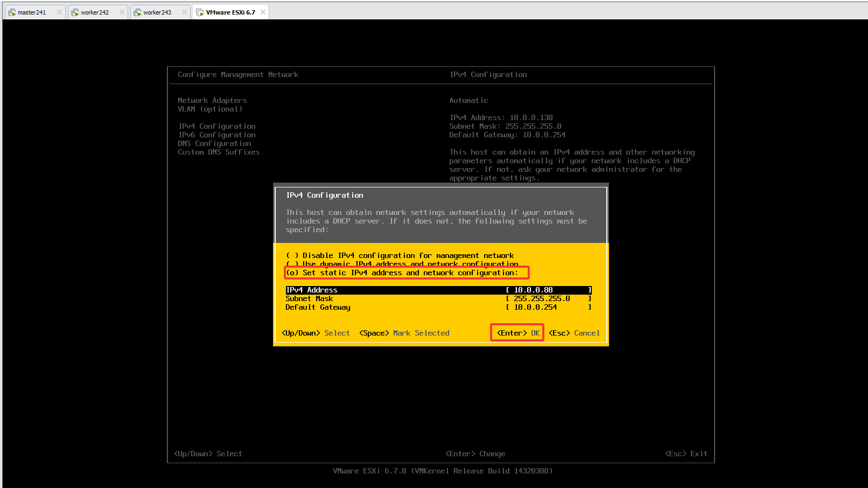Click the Automatic status text
The height and width of the screenshot is (488, 868).
tap(468, 100)
